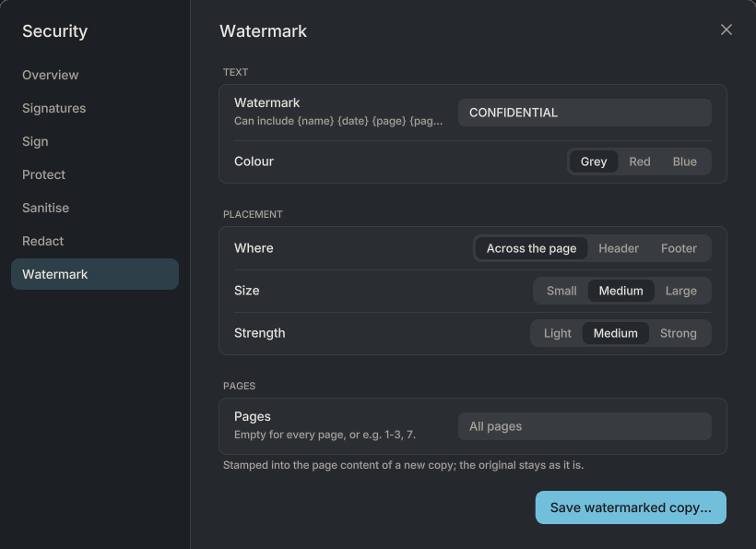Click the All pages input field
This screenshot has width=756, height=549.
coord(585,426)
